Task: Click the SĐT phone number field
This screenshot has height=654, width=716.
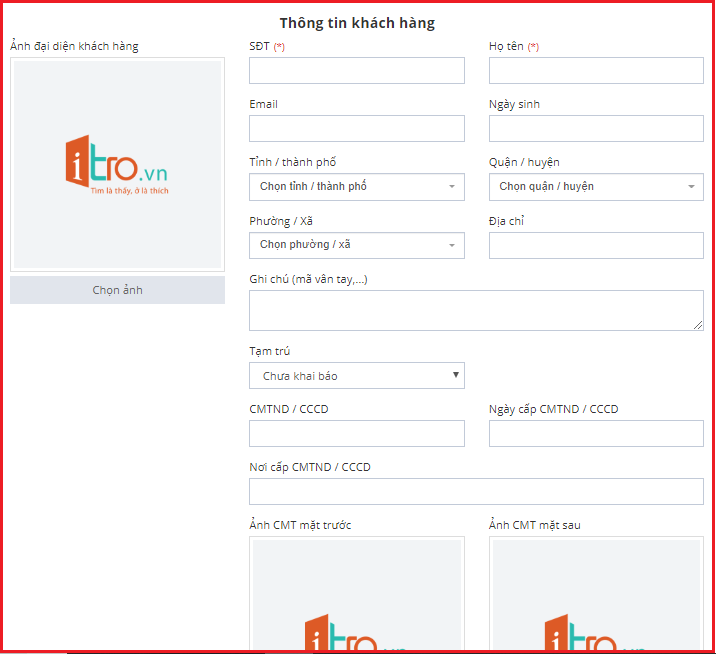Action: [x=356, y=71]
